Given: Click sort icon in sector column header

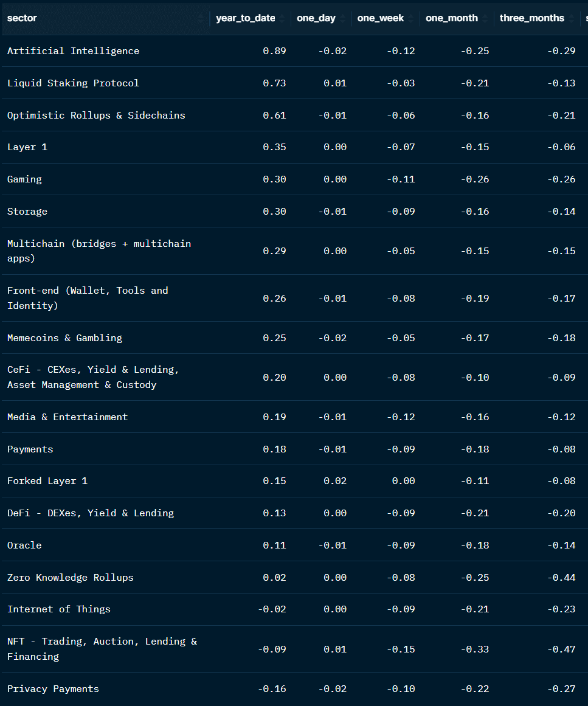Looking at the screenshot, I should 201,19.
